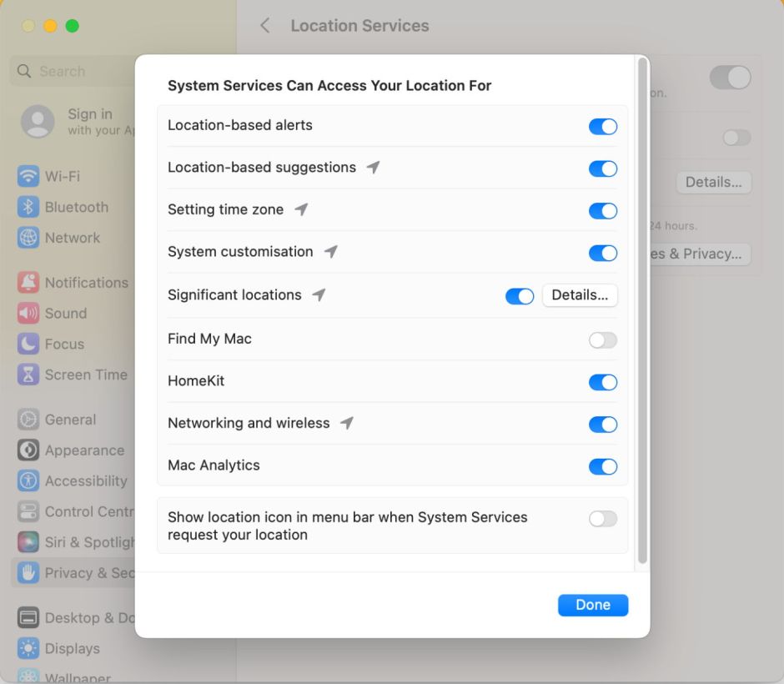Open Screen Time hourglass icon
The width and height of the screenshot is (784, 684).
pyautogui.click(x=28, y=375)
